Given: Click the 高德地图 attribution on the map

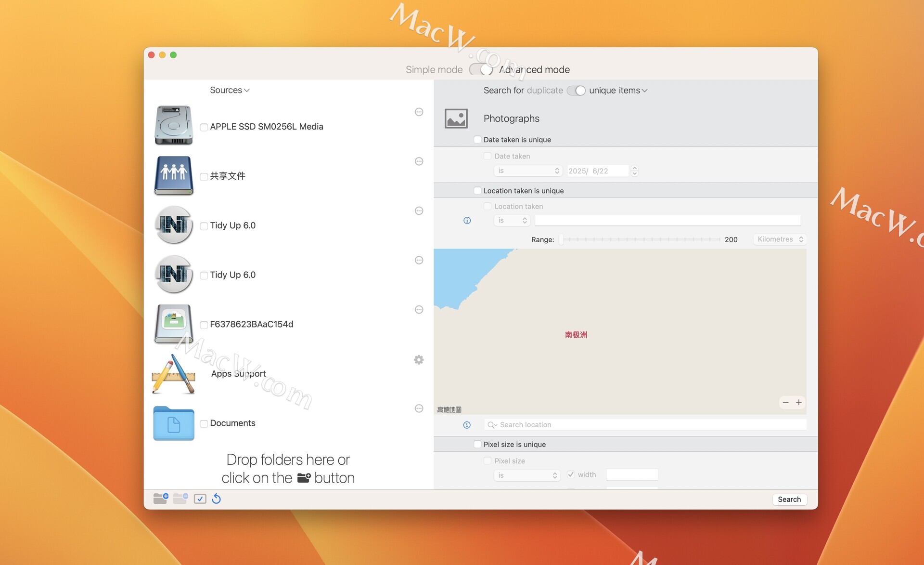Looking at the screenshot, I should coord(449,409).
